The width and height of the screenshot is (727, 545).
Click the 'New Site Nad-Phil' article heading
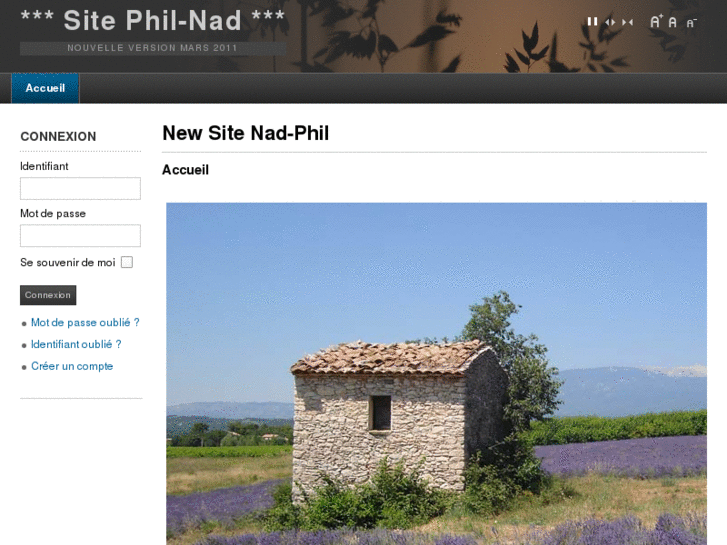pyautogui.click(x=245, y=133)
